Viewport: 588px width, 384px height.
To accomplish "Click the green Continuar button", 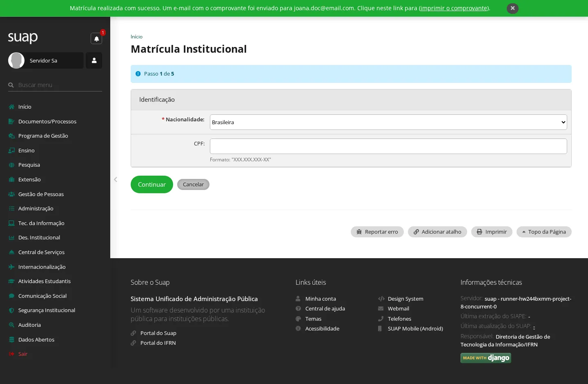I will 152,184.
